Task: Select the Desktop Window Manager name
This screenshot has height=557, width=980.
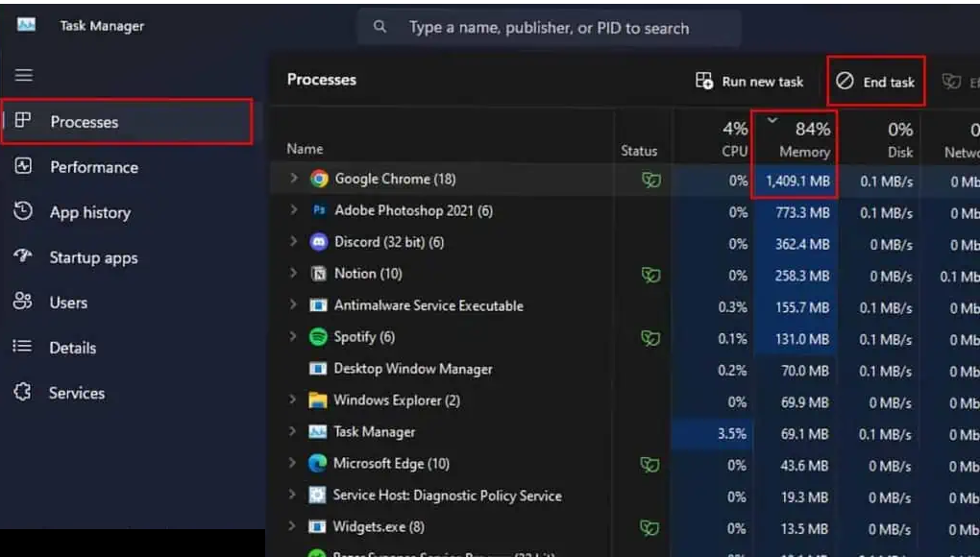Action: tap(413, 369)
